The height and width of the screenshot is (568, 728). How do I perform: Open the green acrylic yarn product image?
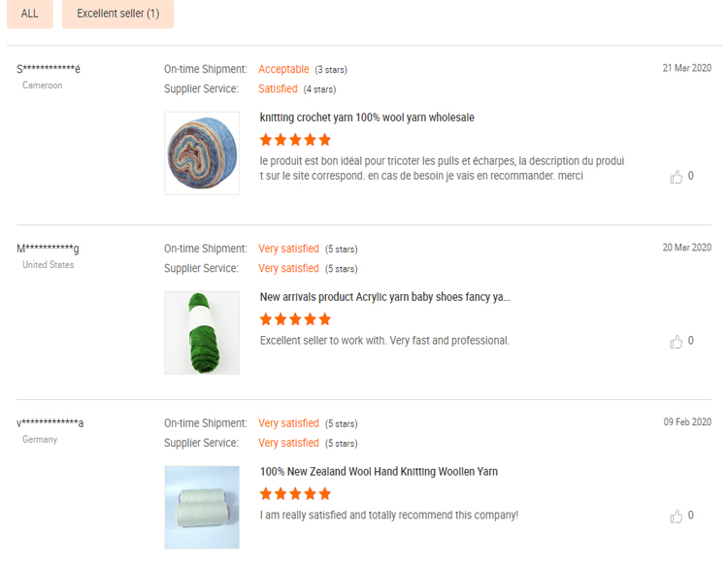(x=202, y=332)
